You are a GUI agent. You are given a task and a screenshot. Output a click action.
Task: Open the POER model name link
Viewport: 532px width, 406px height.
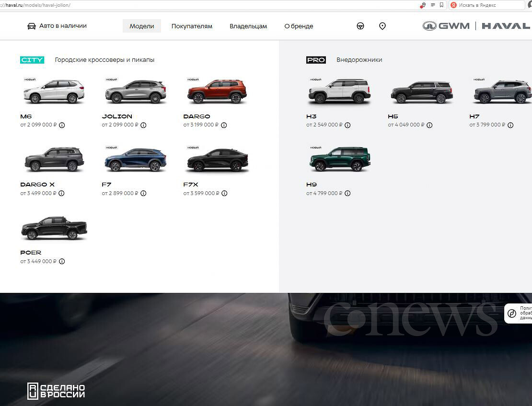tap(31, 253)
